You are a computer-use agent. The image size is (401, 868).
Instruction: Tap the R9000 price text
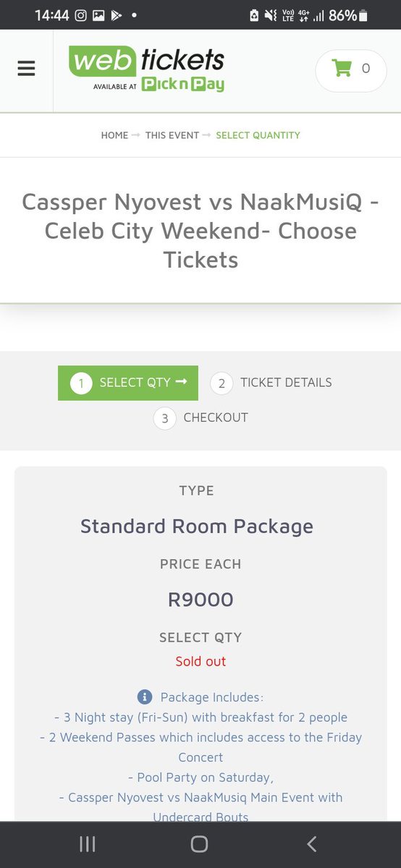pyautogui.click(x=200, y=600)
